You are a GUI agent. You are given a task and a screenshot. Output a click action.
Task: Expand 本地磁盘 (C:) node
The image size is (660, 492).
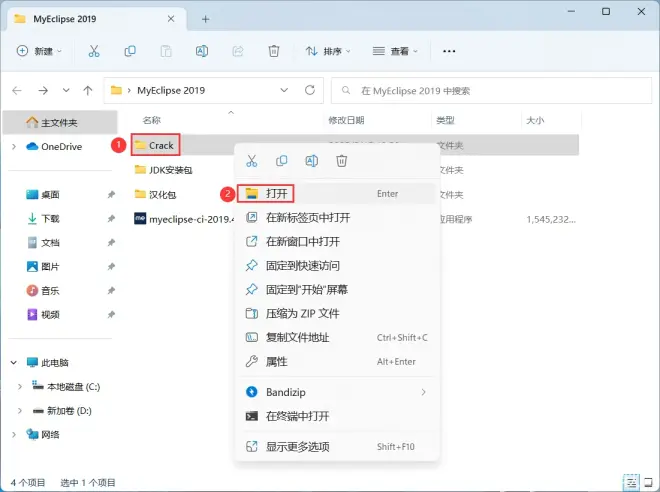19,387
